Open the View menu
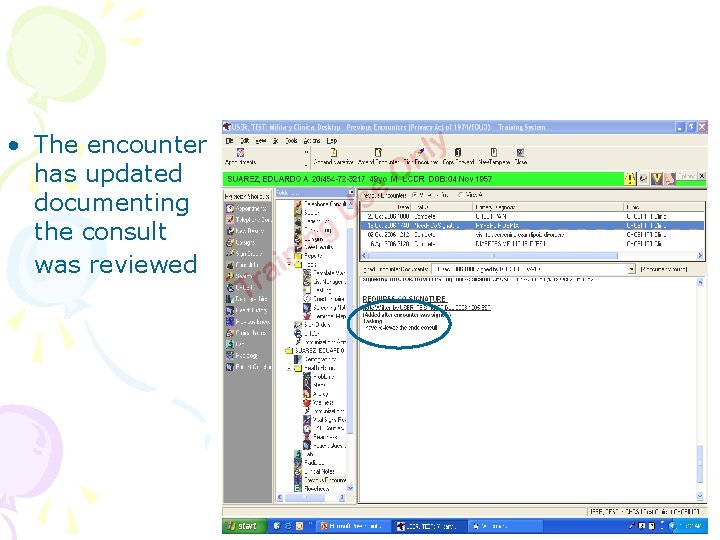This screenshot has width=720, height=540. pyautogui.click(x=261, y=141)
